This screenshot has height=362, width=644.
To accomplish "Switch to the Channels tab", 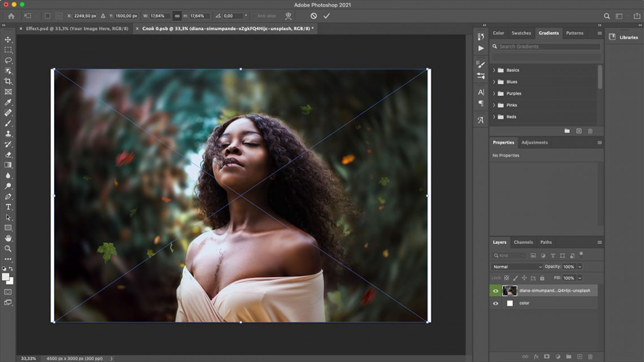I will (x=523, y=242).
